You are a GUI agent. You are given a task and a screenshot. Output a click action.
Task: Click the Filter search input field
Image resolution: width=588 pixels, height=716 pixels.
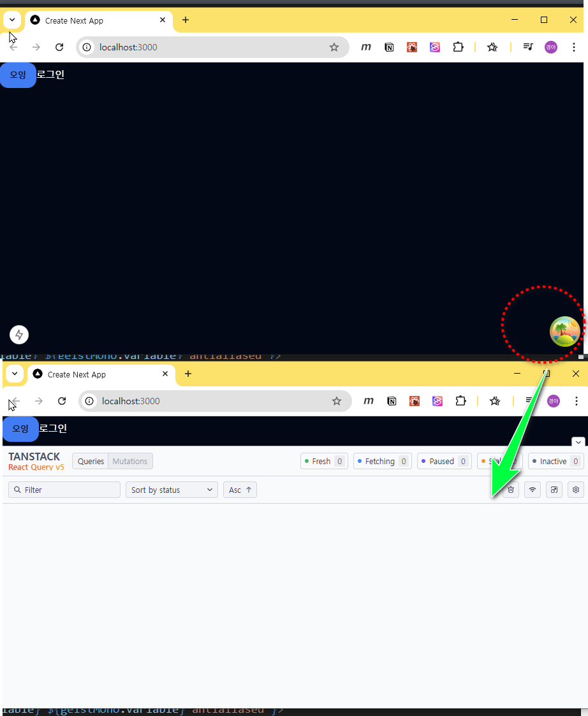65,490
